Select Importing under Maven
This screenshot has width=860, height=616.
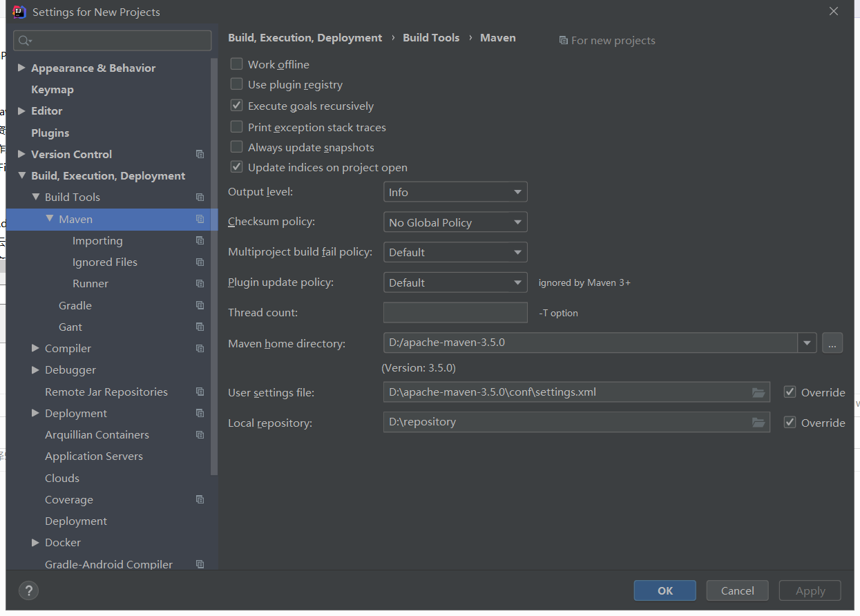pos(97,240)
